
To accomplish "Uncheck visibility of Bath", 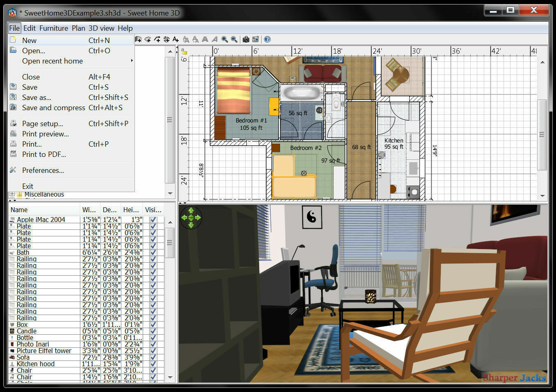I will pos(153,252).
